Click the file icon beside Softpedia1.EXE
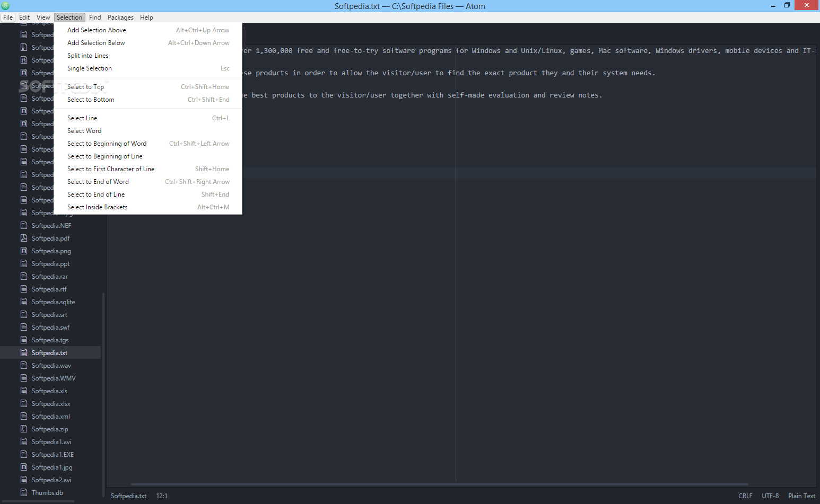The image size is (820, 504). (24, 454)
